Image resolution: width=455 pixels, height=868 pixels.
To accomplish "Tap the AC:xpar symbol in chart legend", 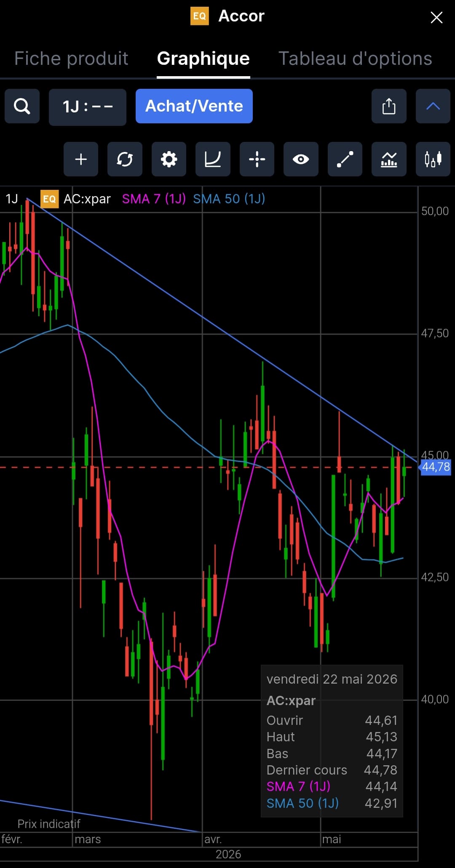I will (x=87, y=199).
